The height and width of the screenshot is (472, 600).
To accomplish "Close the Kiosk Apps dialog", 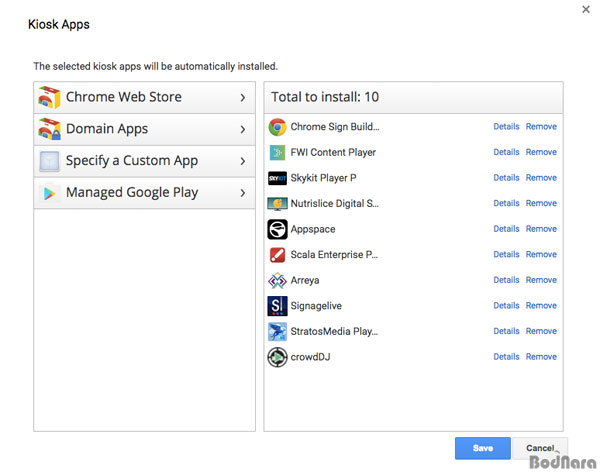I will click(586, 10).
